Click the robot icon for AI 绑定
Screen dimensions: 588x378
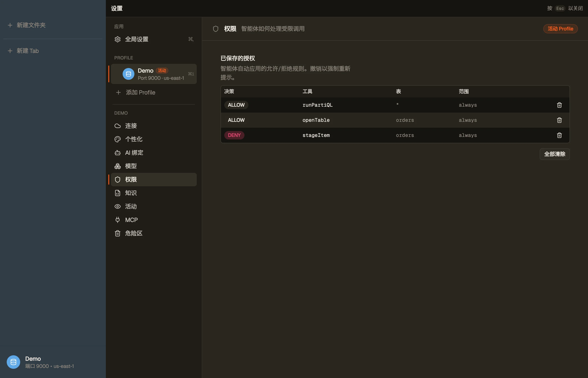pyautogui.click(x=118, y=153)
